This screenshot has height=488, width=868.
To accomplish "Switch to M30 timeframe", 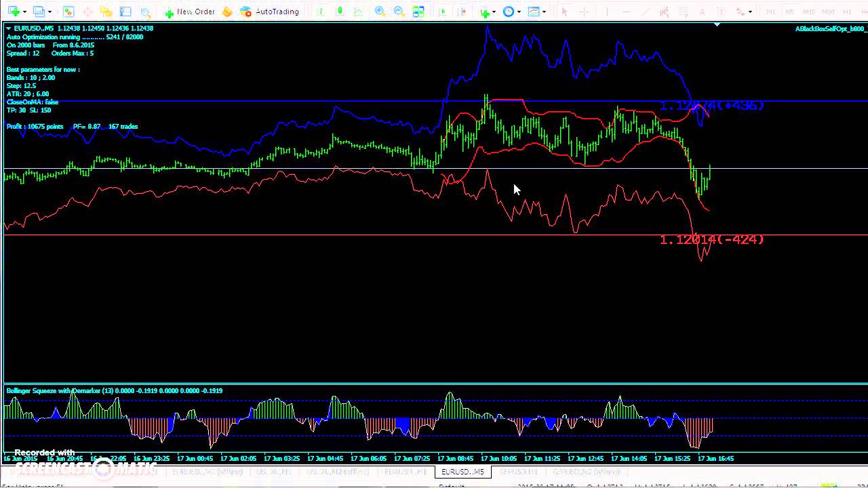I will point(828,12).
